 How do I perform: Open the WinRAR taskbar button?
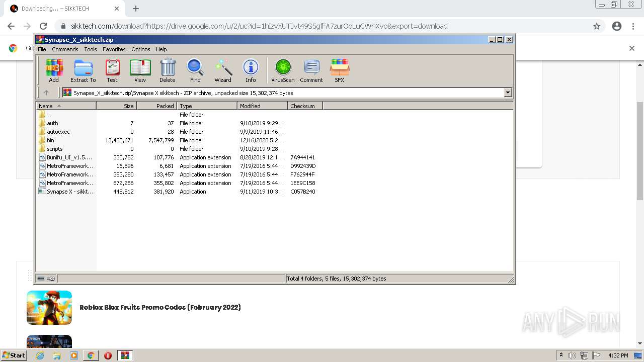click(x=125, y=355)
